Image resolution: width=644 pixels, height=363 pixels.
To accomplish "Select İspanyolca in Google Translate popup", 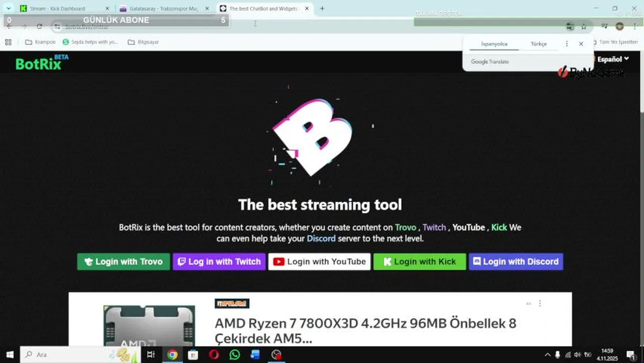I will tap(494, 44).
